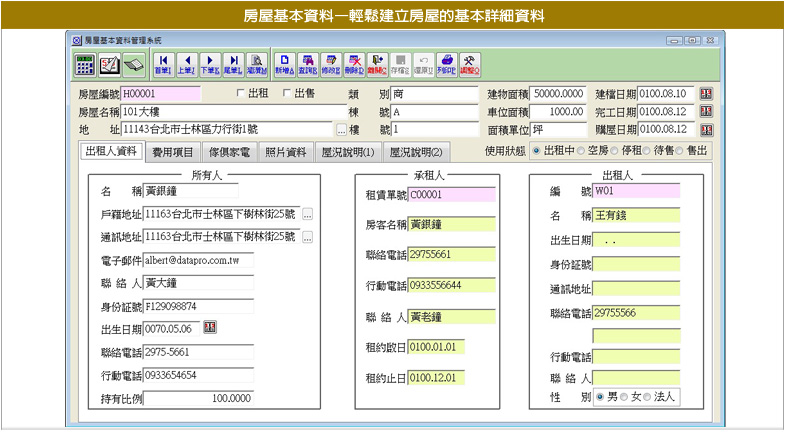This screenshot has width=786, height=432.
Task: Click the 電子郵件 input field
Action: (x=198, y=259)
